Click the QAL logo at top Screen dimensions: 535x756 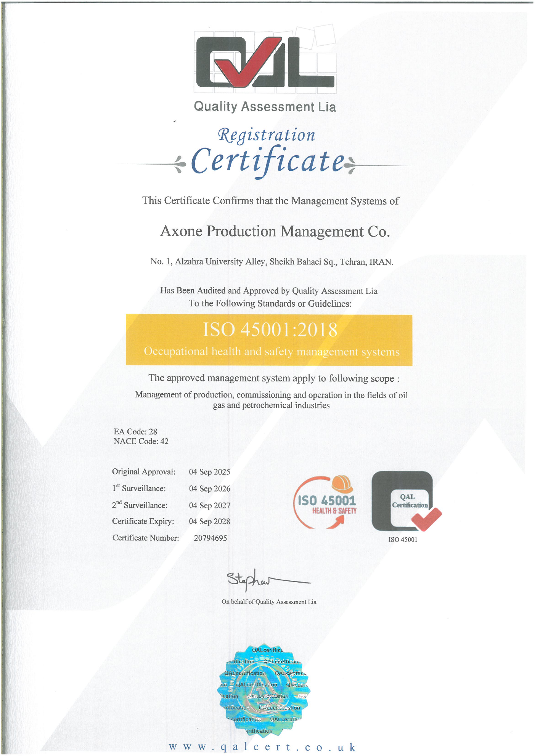(265, 63)
